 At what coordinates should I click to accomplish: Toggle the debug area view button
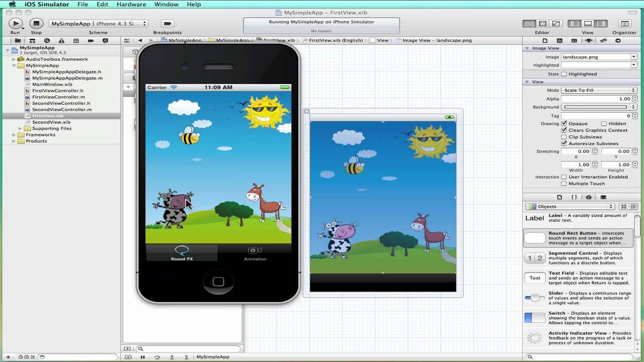point(587,24)
